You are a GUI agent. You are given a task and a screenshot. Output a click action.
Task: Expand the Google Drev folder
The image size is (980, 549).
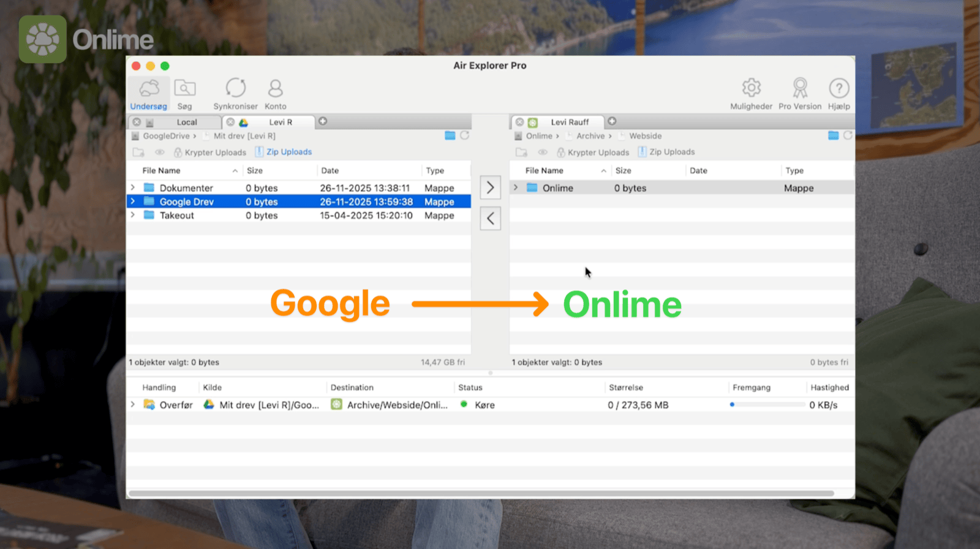point(132,201)
